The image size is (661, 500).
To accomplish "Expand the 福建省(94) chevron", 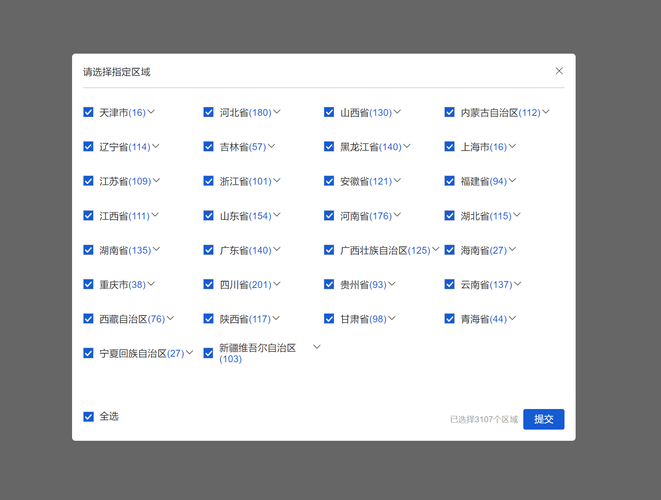I will (x=512, y=180).
